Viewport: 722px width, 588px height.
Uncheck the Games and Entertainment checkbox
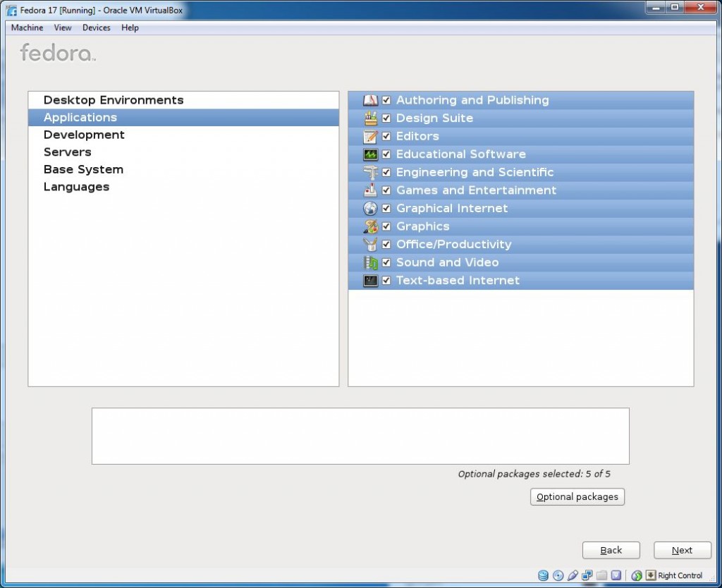[386, 190]
